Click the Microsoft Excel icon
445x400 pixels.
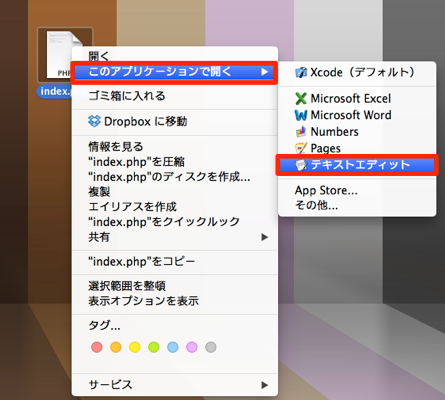(301, 99)
